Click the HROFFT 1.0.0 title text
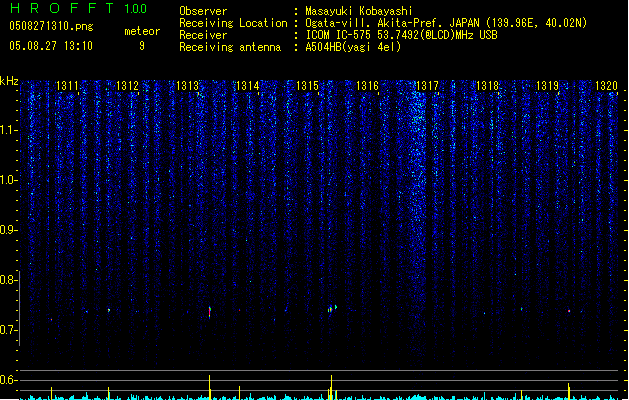The height and width of the screenshot is (400, 629). [x=79, y=8]
